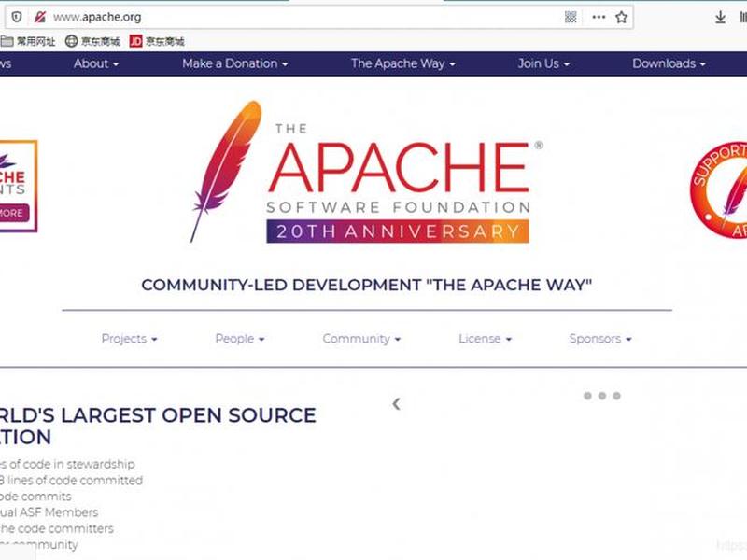This screenshot has height=560, width=747.
Task: Click the APACHE wordmark text
Action: pos(399,167)
